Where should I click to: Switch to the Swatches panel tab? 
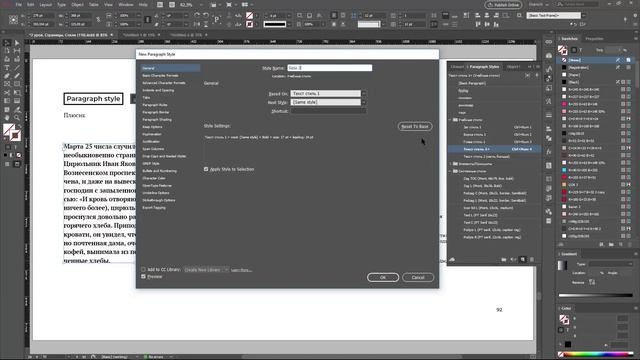[x=569, y=39]
